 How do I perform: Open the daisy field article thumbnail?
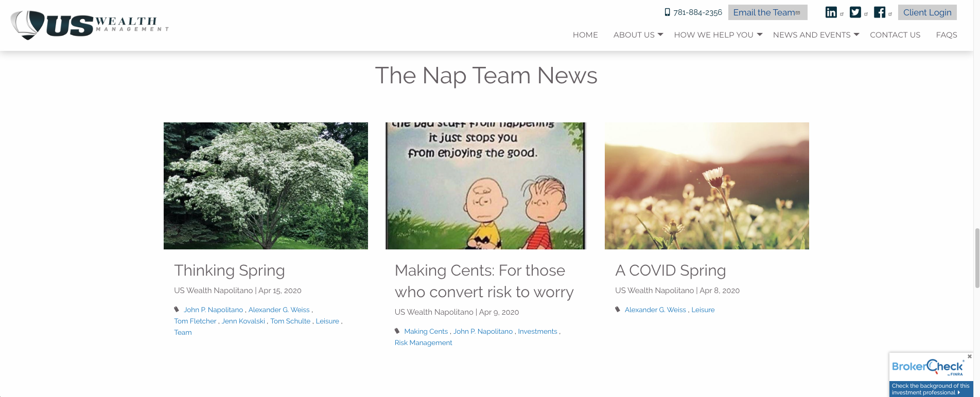[707, 186]
